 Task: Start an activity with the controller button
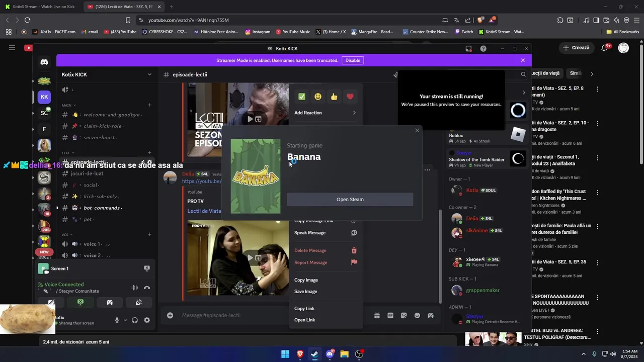(x=109, y=302)
